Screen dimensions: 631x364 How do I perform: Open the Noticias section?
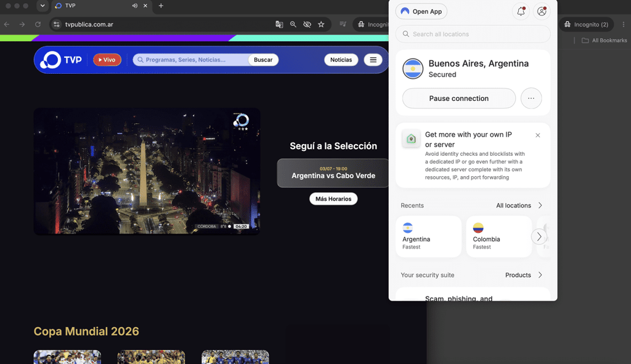(341, 60)
